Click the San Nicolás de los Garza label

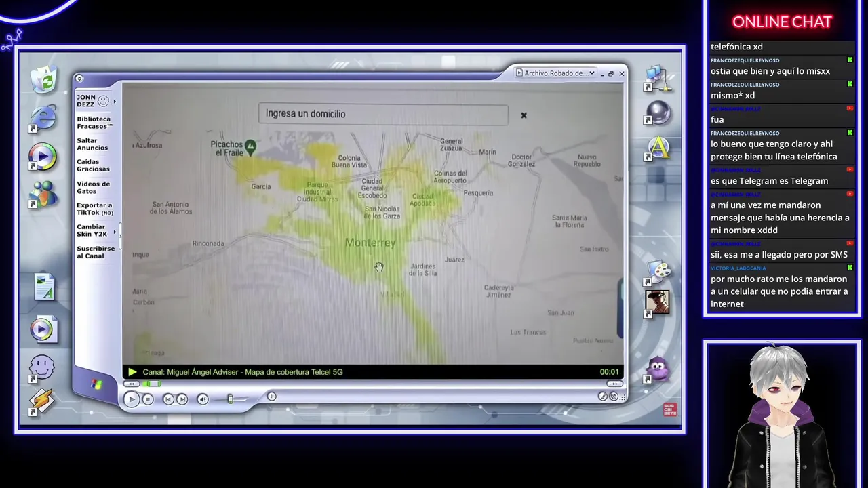tap(382, 212)
